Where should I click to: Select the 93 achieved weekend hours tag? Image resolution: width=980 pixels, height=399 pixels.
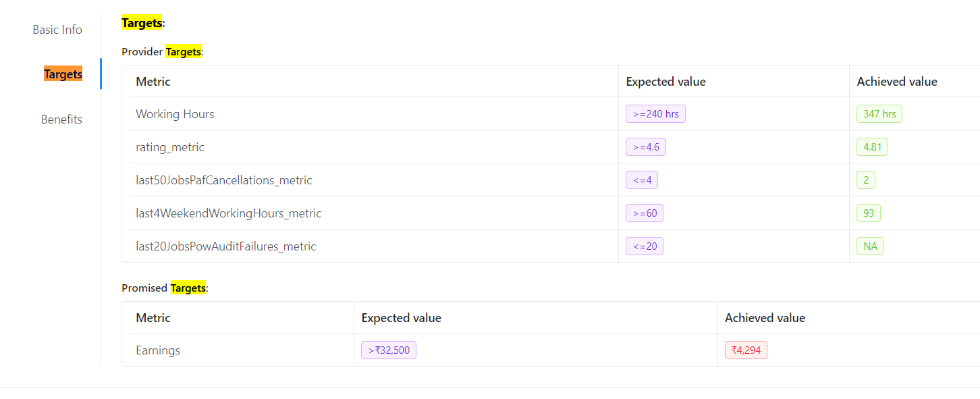[869, 213]
